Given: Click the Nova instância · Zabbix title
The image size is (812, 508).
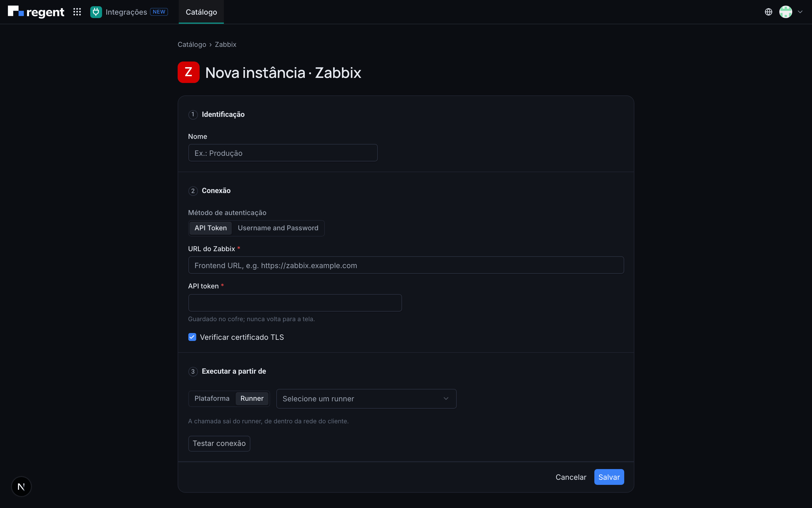Looking at the screenshot, I should tap(283, 73).
